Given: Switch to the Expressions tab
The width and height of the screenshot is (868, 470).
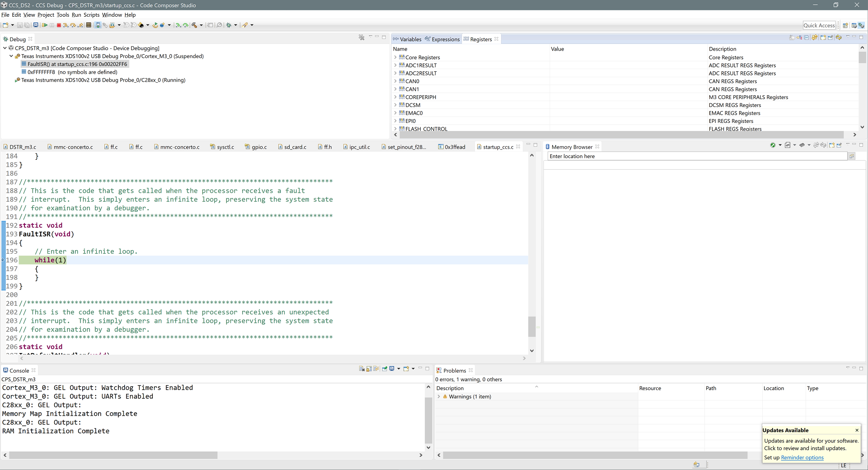Looking at the screenshot, I should [445, 39].
